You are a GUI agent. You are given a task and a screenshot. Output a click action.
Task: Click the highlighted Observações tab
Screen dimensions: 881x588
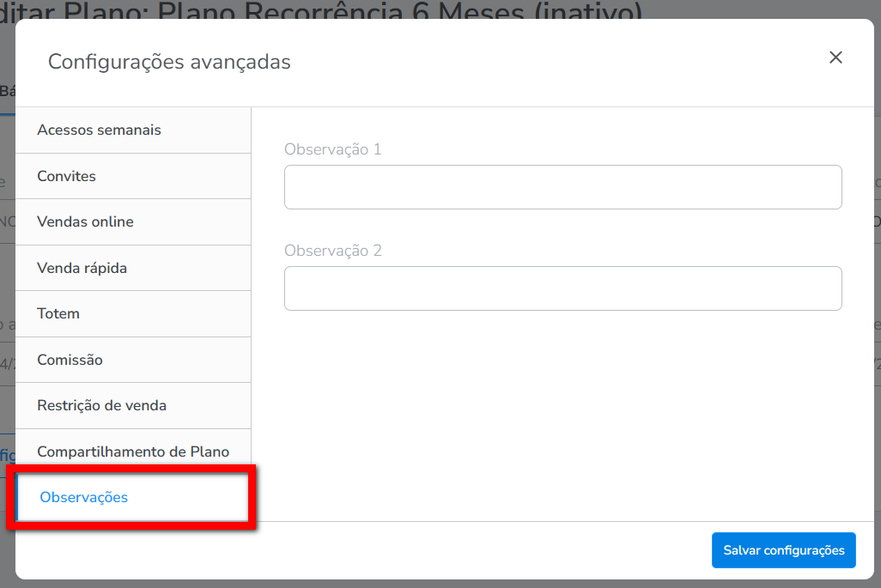click(x=83, y=498)
